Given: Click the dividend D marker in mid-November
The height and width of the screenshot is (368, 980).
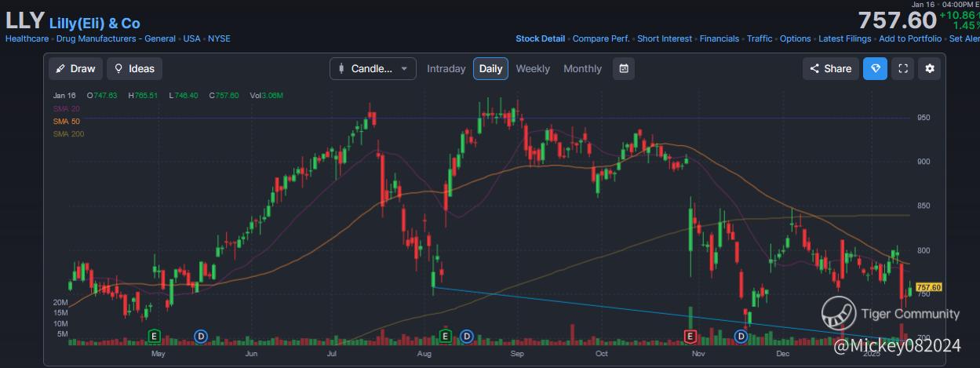Looking at the screenshot, I should click(x=741, y=336).
